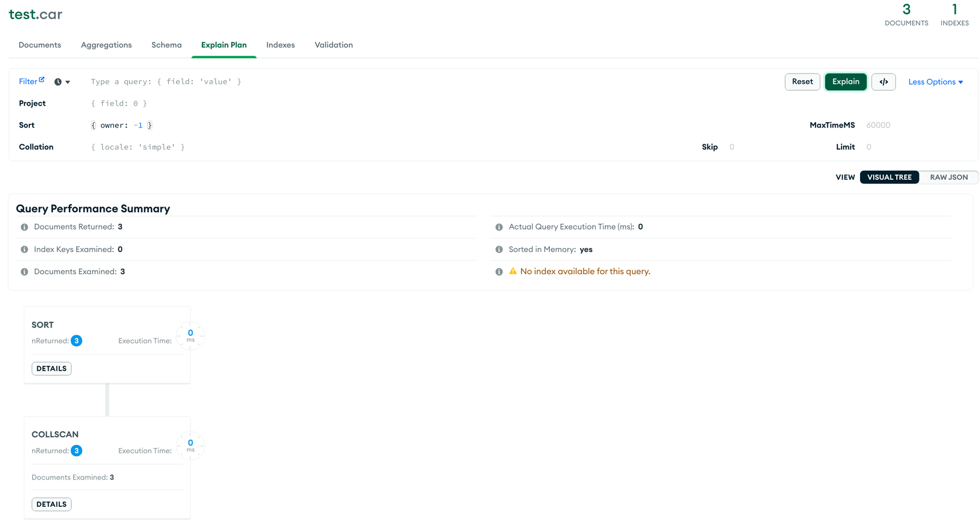Open the Filter external link icon
The width and height of the screenshot is (980, 521).
pos(42,80)
